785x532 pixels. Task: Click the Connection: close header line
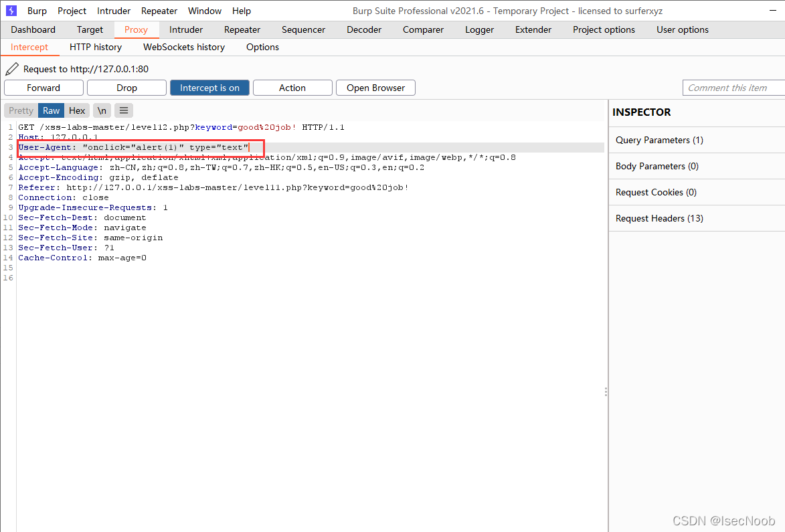(x=63, y=197)
